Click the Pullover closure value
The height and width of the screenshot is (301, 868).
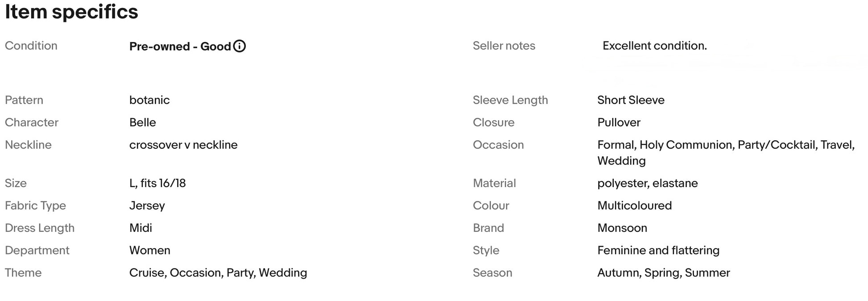coord(619,122)
